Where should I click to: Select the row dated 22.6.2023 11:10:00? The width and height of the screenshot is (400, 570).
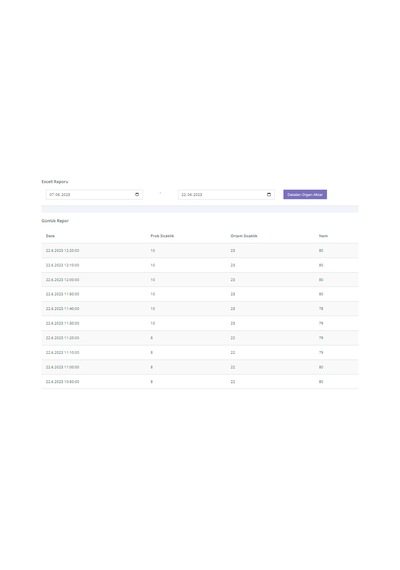tap(200, 352)
